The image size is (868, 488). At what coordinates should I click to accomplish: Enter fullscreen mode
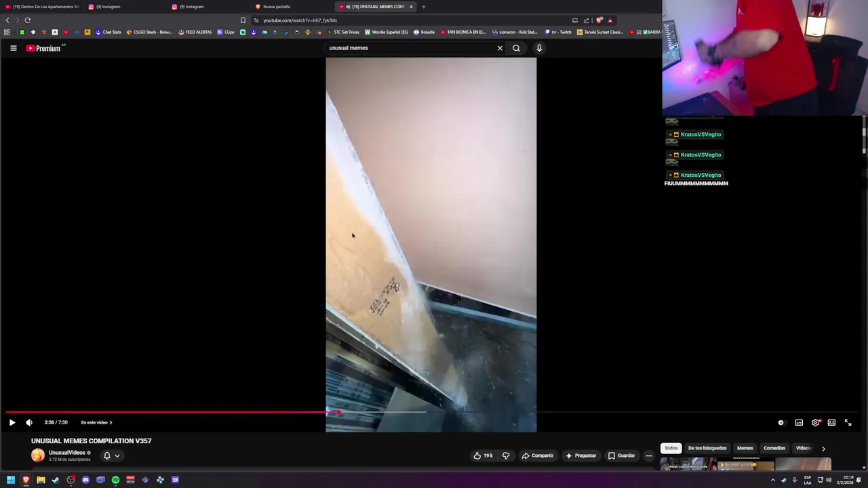(848, 422)
